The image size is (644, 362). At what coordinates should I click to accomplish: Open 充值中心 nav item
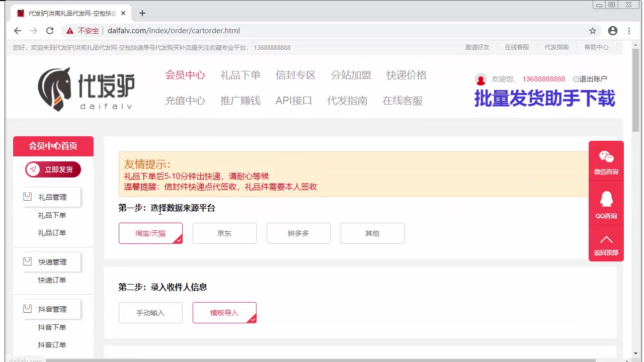[185, 101]
